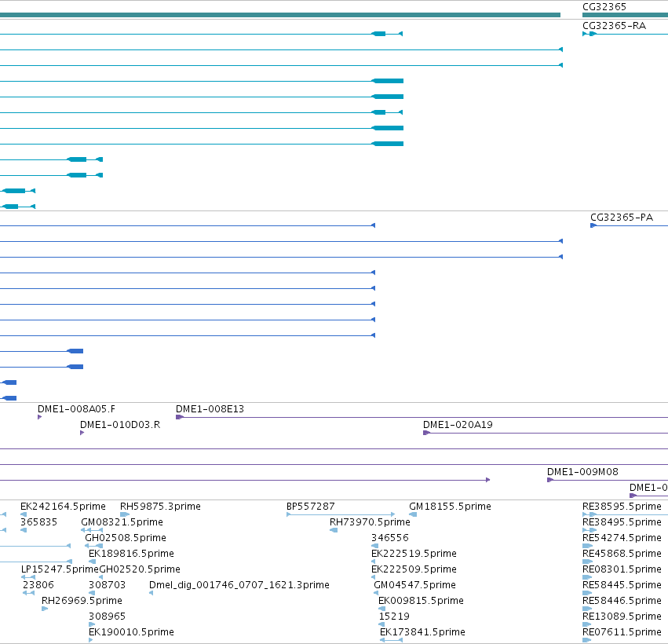Select the RE45868.5prime EST label
Screen dimensions: 668x644
622,554
